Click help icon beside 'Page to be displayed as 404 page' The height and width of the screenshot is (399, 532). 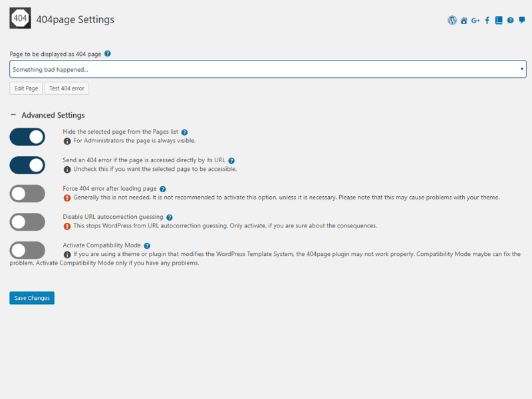tap(108, 54)
